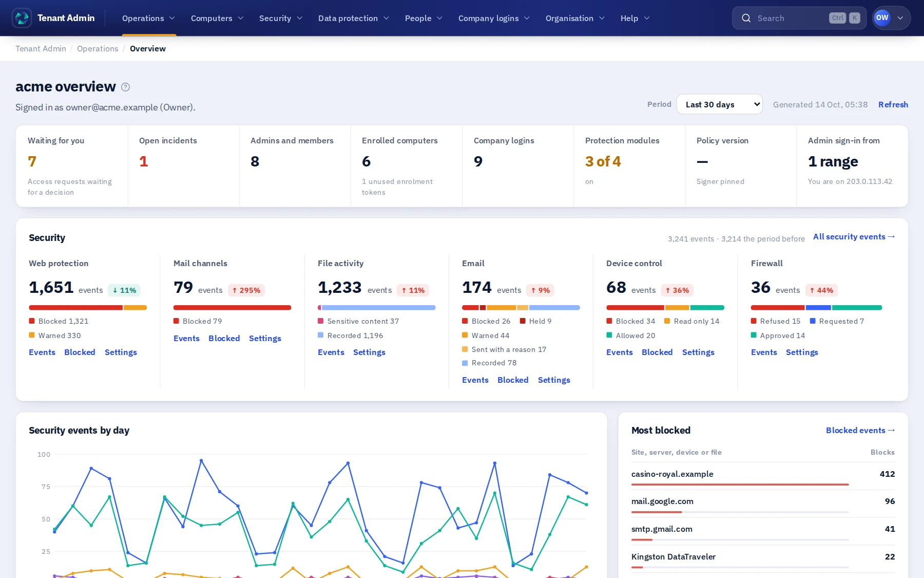Select mail.google.com row
The height and width of the screenshot is (578, 924).
tap(763, 504)
